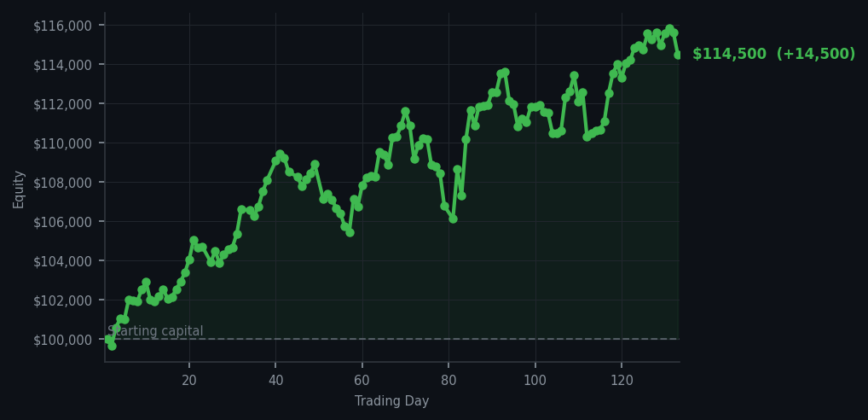This screenshot has width=868, height=420.
Task: Select the peak data point near day 41
Action: 281,154
